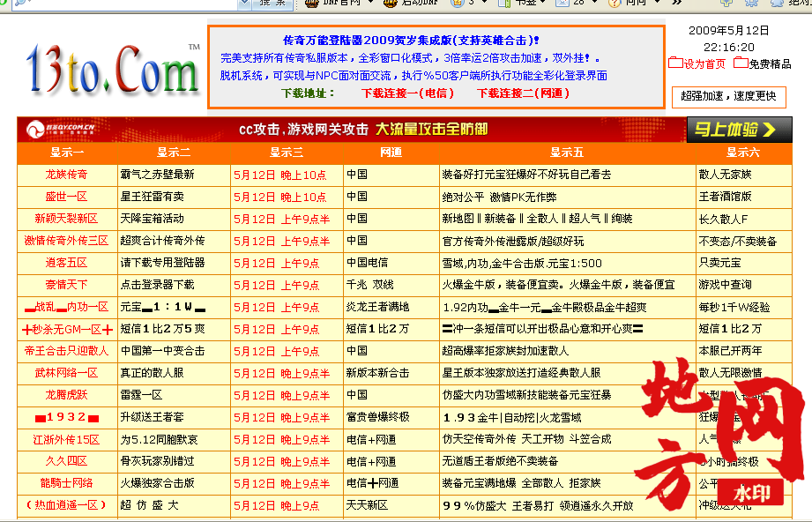Click the 马上体验 banner button

739,130
